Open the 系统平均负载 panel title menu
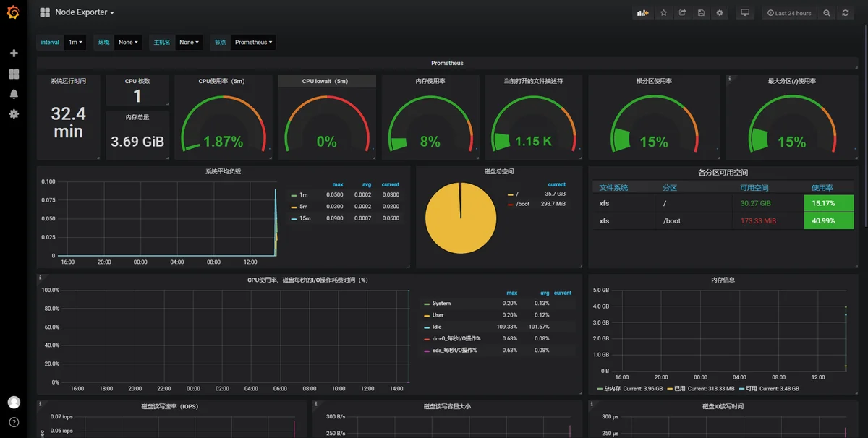Viewport: 868px width, 438px height. tap(224, 171)
